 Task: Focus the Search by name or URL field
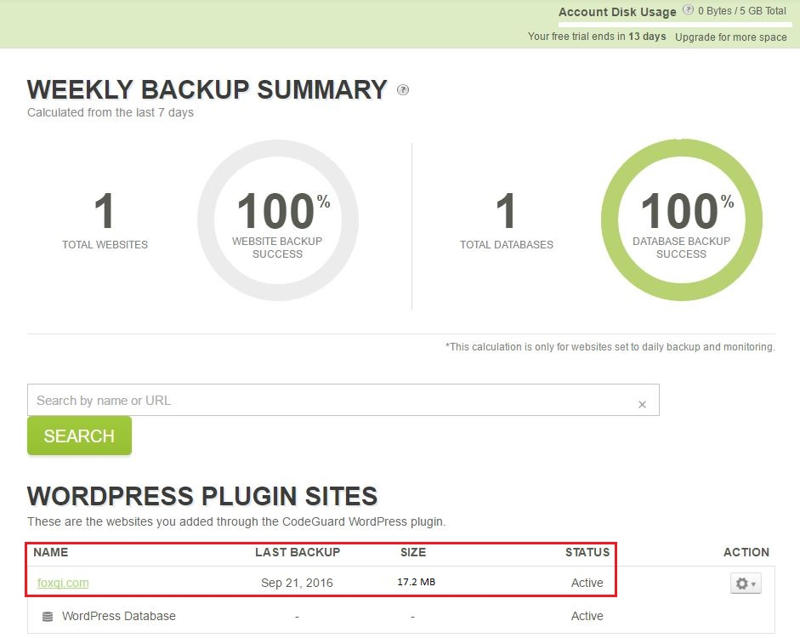coord(330,400)
